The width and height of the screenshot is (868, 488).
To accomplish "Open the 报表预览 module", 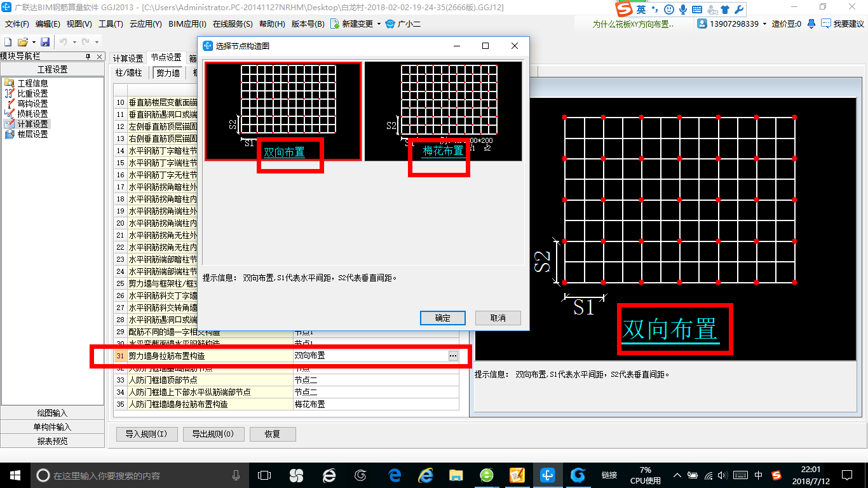I will 52,441.
